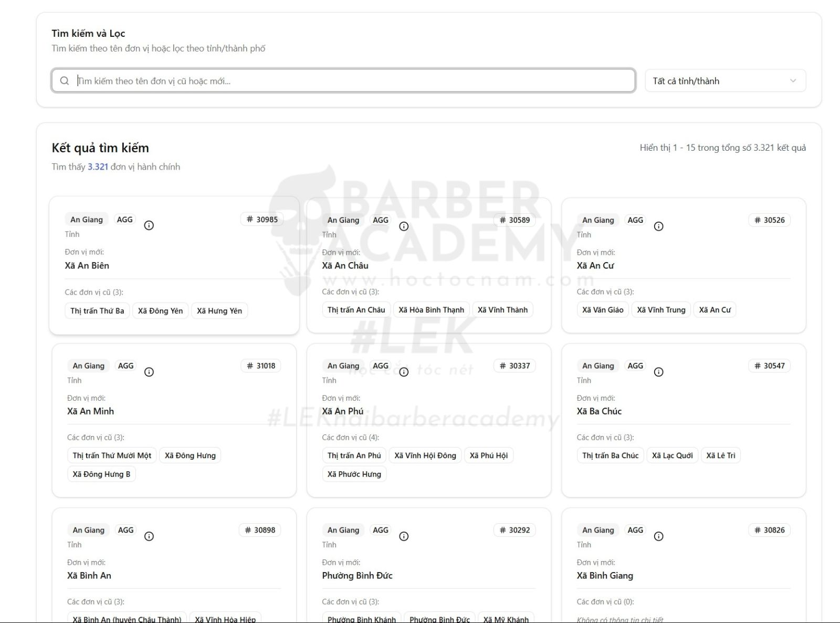The width and height of the screenshot is (840, 623).
Task: Click the 3.321 result count number
Action: 98,167
